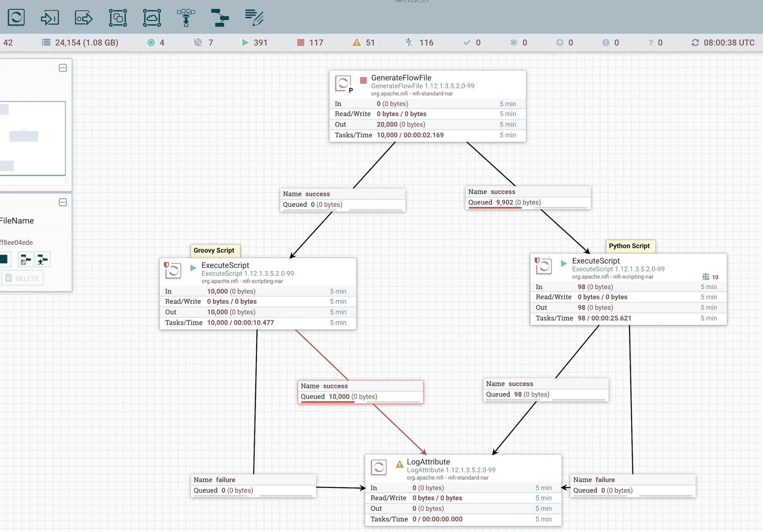Select the failure connection left of LogAttribute
The image size is (763, 532).
(x=254, y=486)
